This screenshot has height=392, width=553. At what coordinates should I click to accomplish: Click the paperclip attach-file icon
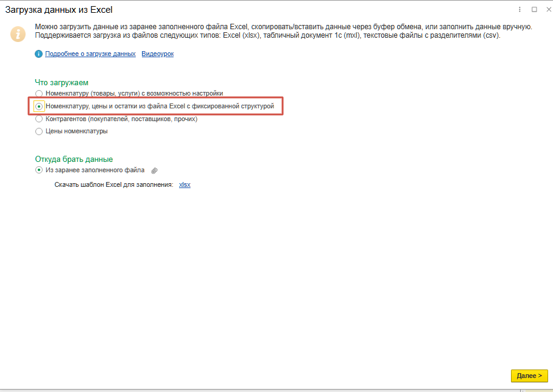click(155, 171)
